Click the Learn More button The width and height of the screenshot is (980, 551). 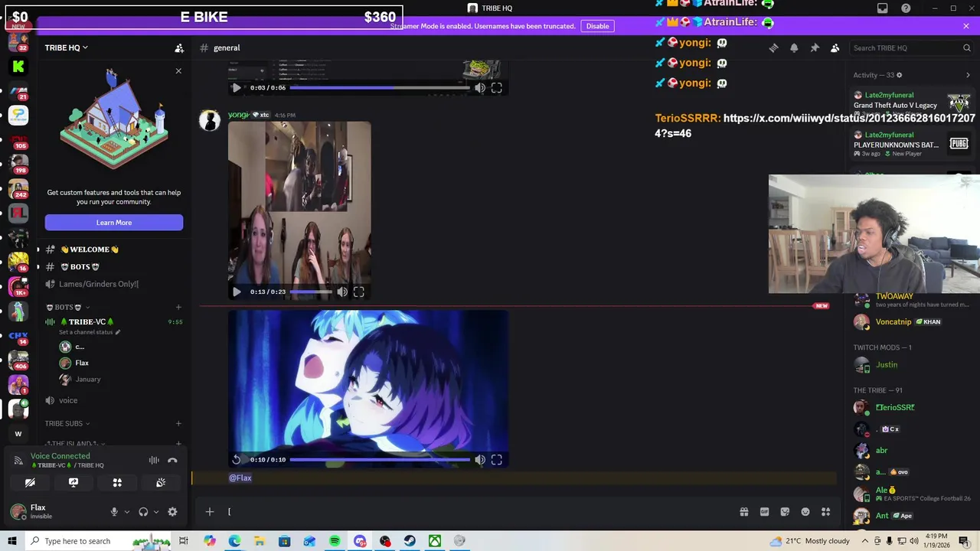point(114,223)
